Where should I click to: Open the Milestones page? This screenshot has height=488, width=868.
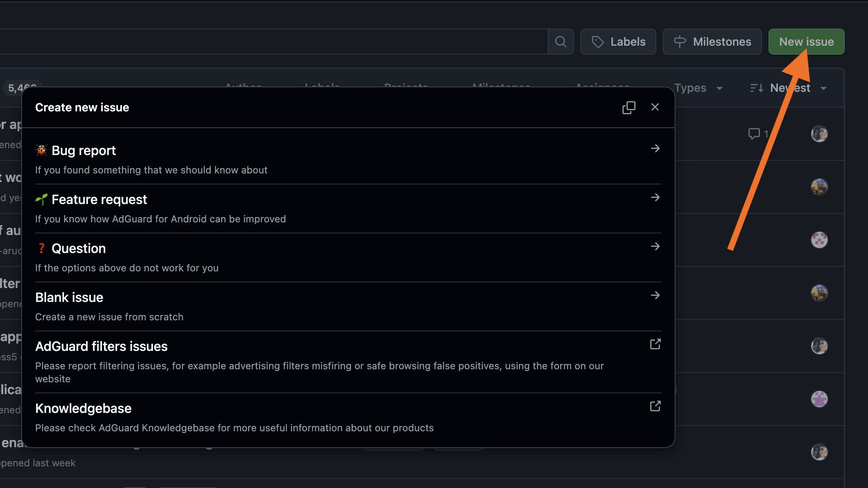point(712,42)
